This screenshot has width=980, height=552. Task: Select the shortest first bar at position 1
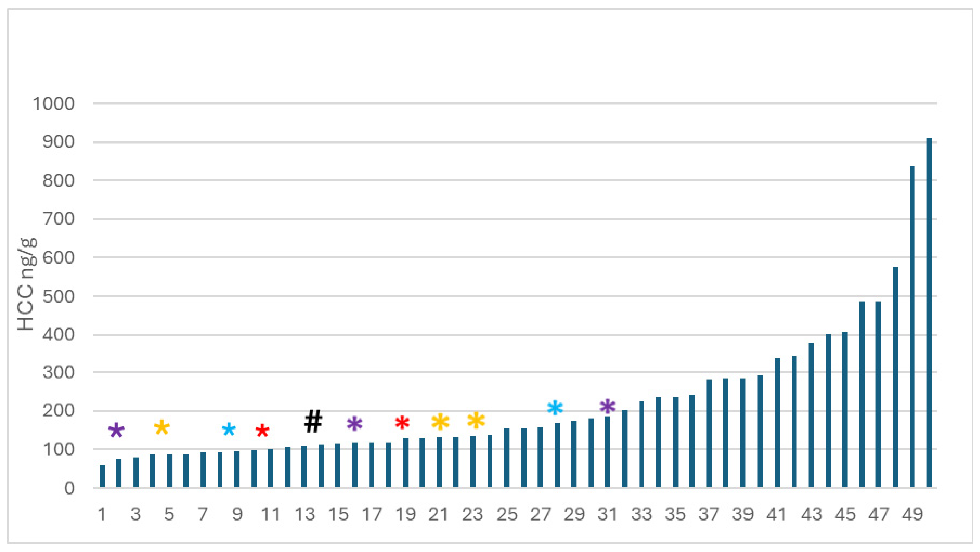coord(102,476)
